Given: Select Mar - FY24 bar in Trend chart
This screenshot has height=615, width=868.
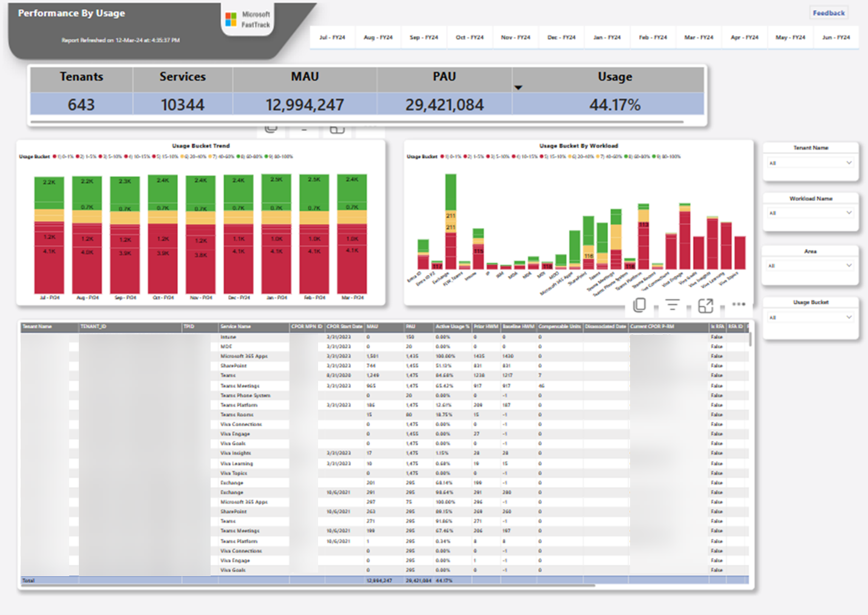Looking at the screenshot, I should point(352,234).
